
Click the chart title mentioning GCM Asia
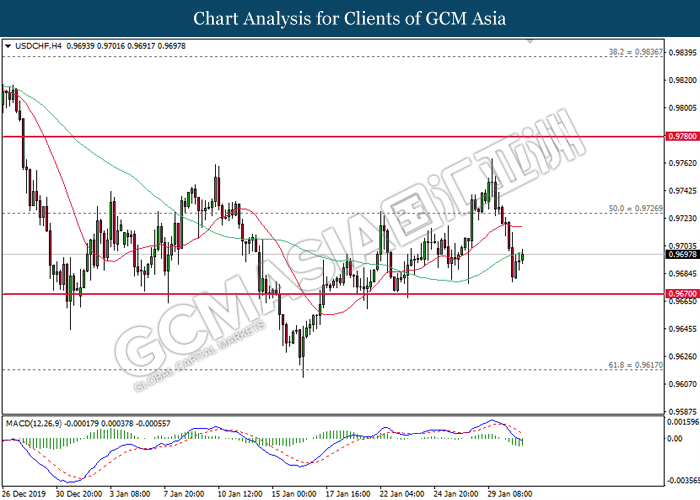click(349, 18)
